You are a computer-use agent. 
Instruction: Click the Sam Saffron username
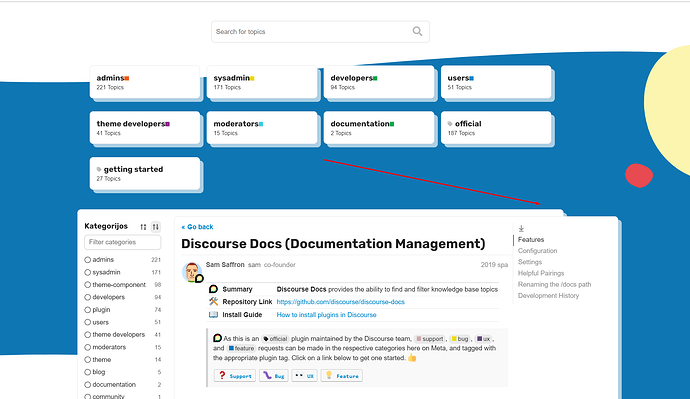click(x=225, y=265)
